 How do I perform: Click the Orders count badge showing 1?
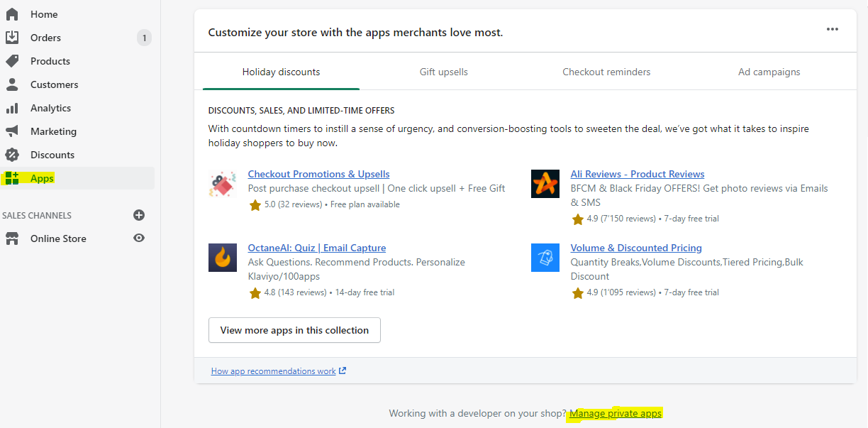coord(144,38)
